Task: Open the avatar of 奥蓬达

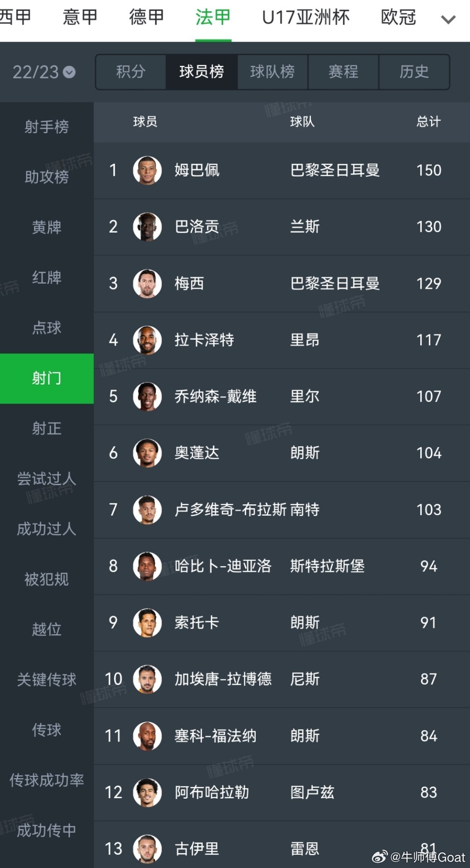Action: coord(147,453)
